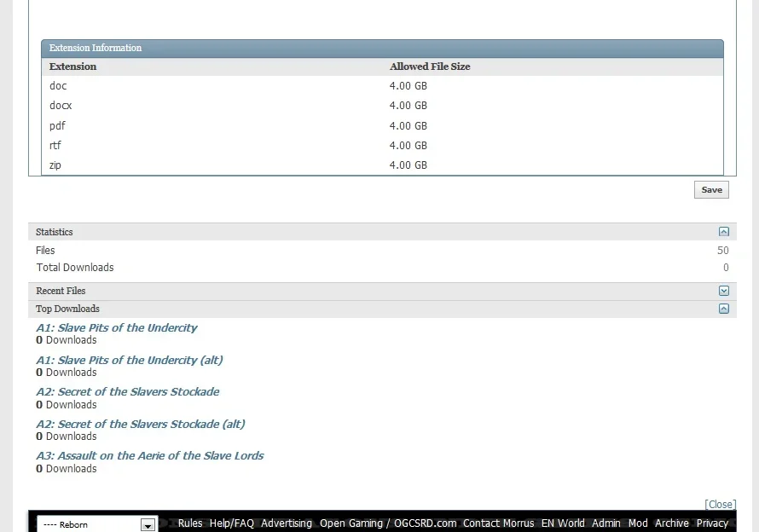Open A1: Slave Pits of the Undercity

[x=116, y=327]
